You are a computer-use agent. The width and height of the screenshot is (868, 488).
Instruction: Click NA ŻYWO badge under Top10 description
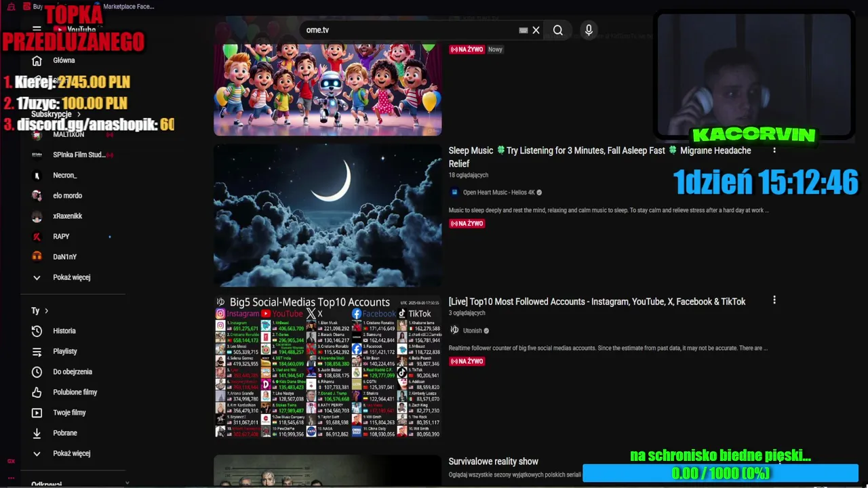(467, 361)
